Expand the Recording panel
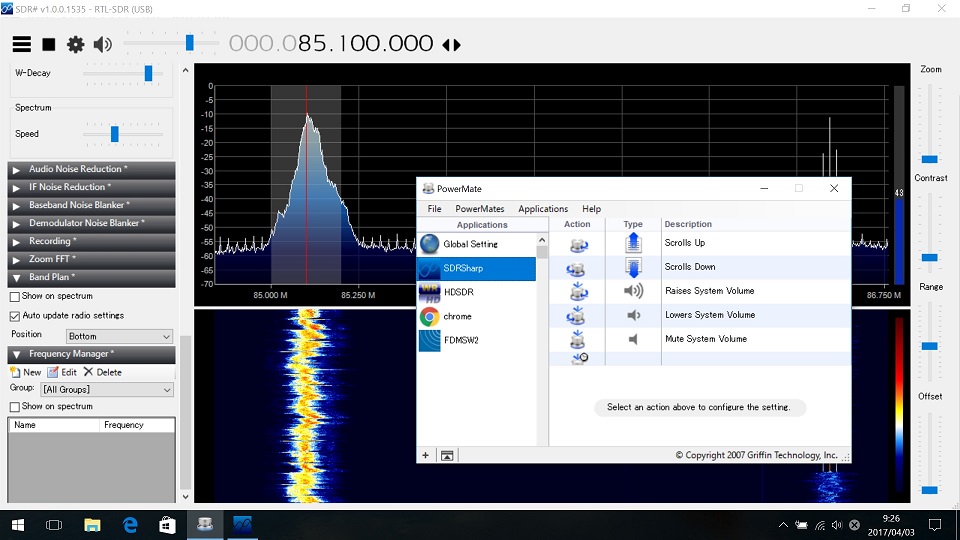The height and width of the screenshot is (540, 960). (x=91, y=241)
